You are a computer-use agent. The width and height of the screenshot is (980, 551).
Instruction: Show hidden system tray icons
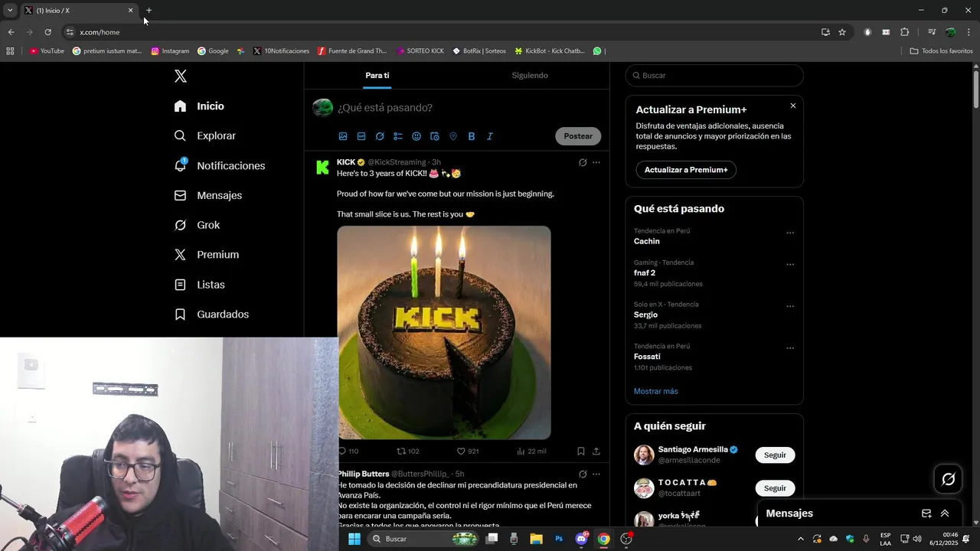(x=801, y=539)
